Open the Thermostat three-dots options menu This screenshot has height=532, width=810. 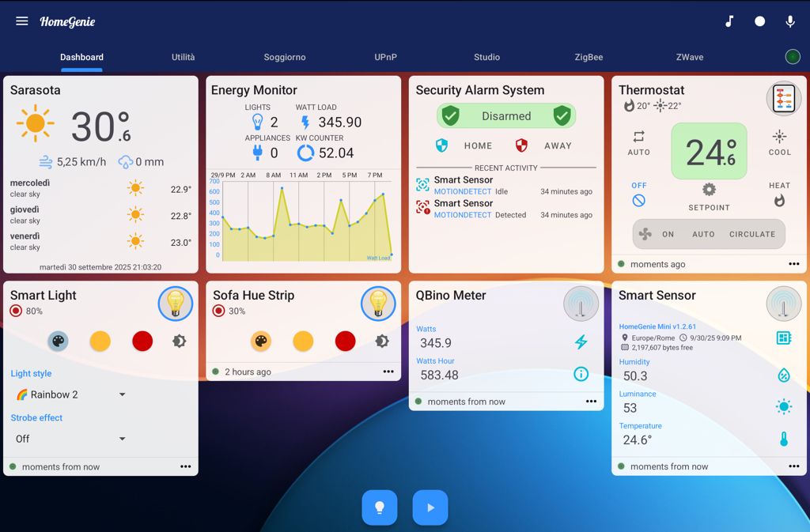[793, 264]
